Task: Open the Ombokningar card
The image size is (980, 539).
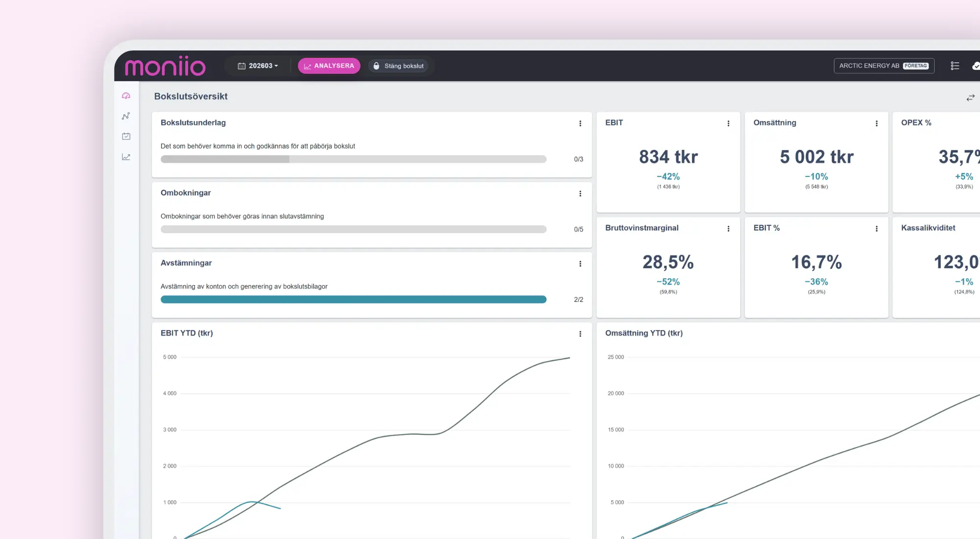Action: click(372, 215)
